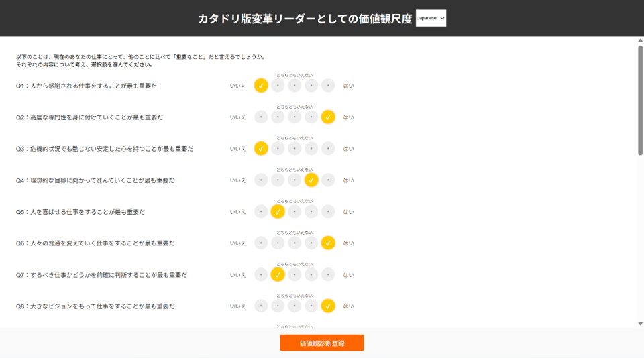Click the vertical scrollbar thumb
Viewport: 644px width, 358px height.
[x=640, y=101]
